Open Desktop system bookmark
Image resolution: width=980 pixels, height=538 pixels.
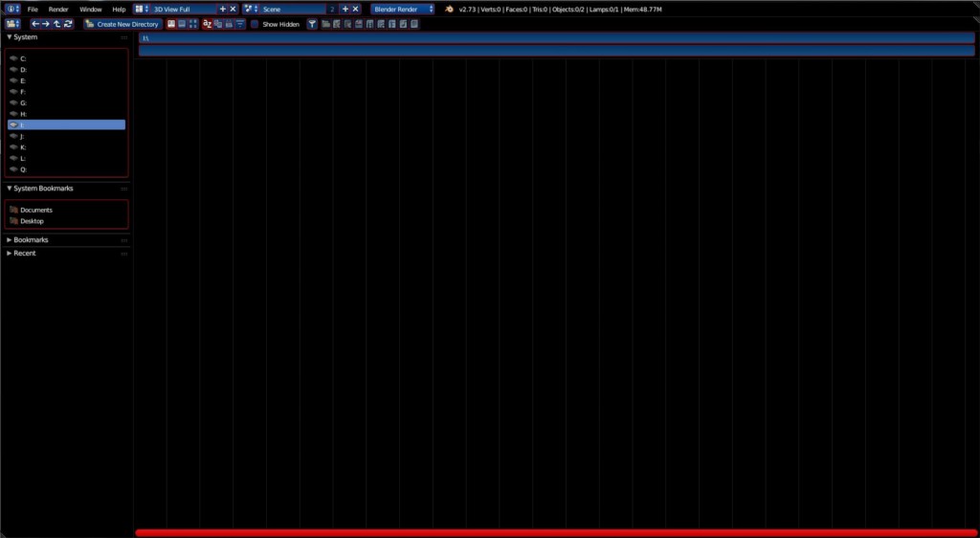coord(66,221)
